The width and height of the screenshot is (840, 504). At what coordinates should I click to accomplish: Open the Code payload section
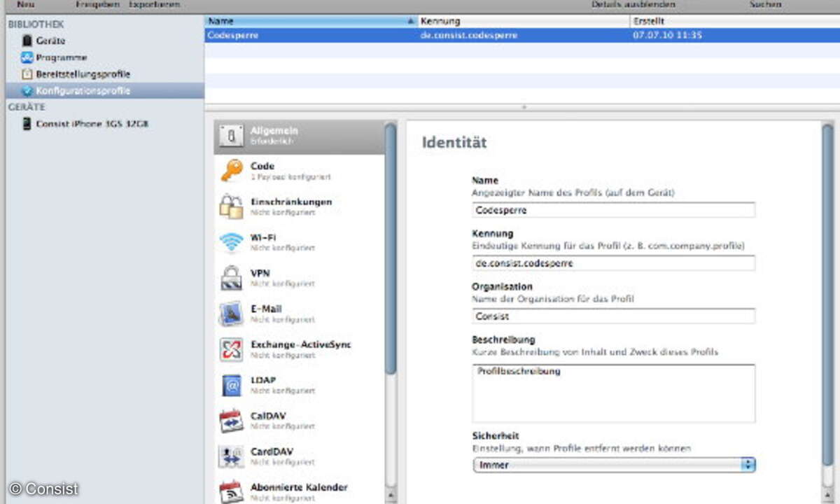[299, 171]
